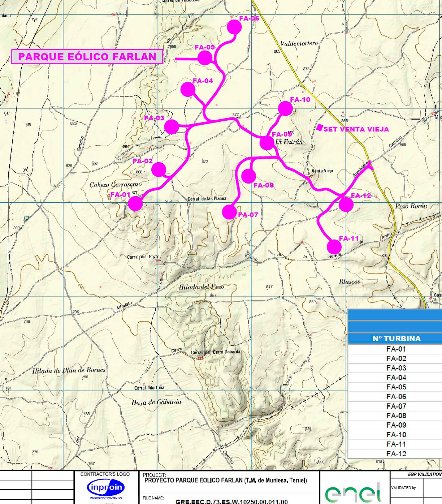
Task: Select the FA-12 row in turbine table
Action: tap(396, 454)
